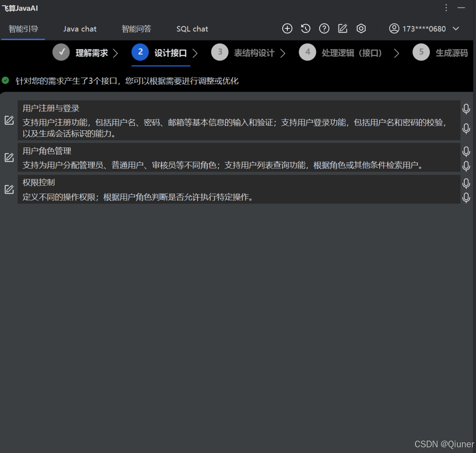Click the compose/feedback pencil icon
This screenshot has height=453, width=476.
click(x=342, y=29)
